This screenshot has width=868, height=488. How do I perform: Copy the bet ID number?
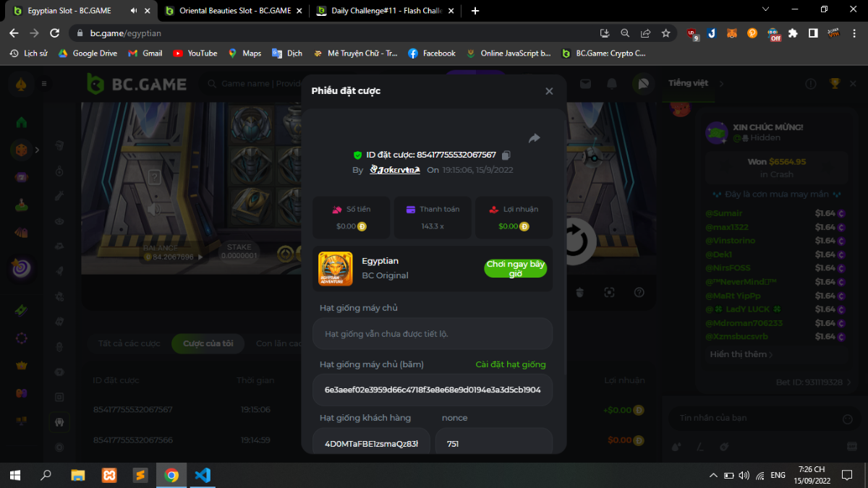[506, 155]
